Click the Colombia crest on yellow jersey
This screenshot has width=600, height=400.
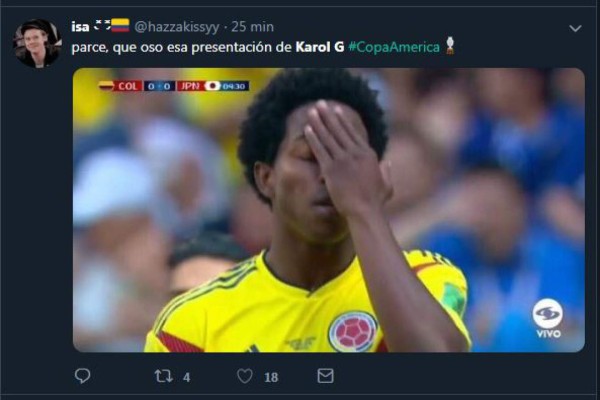click(353, 331)
